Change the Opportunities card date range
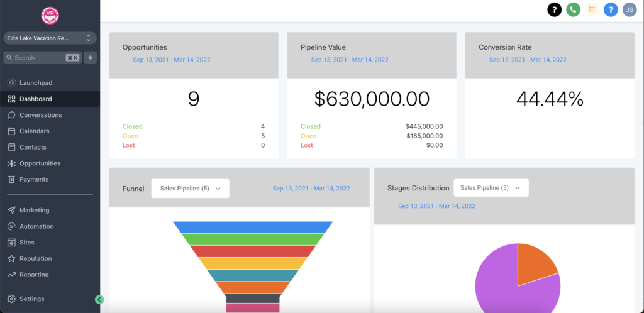Screen dimensions: 644x313 (171, 60)
